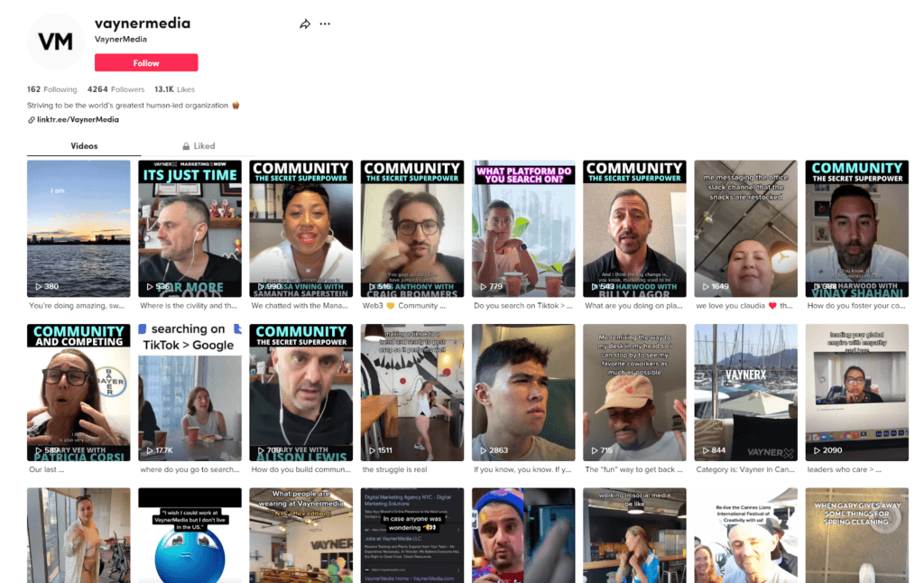Click caption 'Do you search on Tiktok > ...'
The image size is (924, 583).
pos(522,306)
